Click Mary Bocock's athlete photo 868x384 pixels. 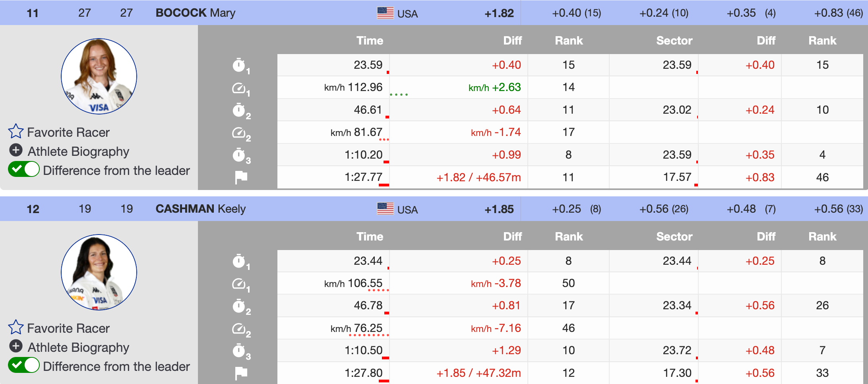click(99, 76)
